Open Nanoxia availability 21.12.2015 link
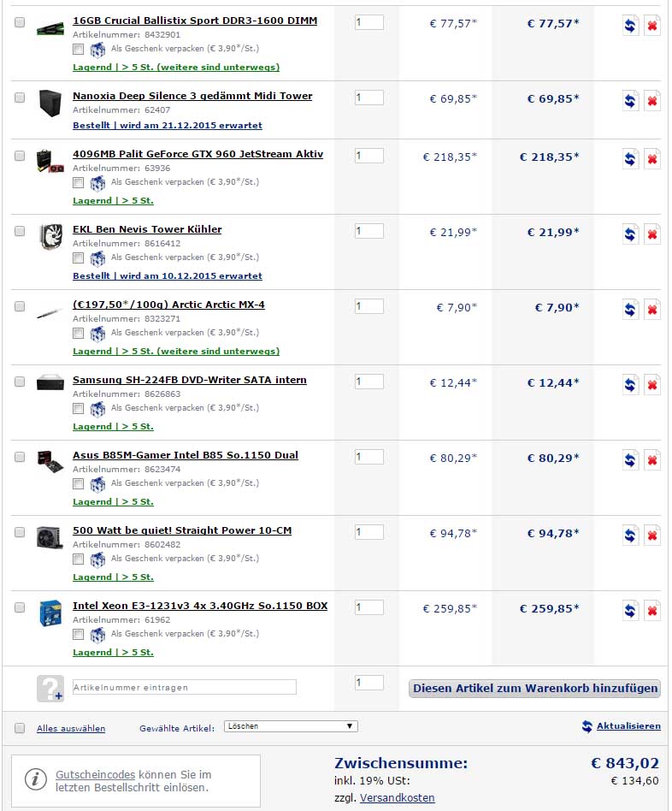Image resolution: width=672 pixels, height=811 pixels. (x=168, y=126)
